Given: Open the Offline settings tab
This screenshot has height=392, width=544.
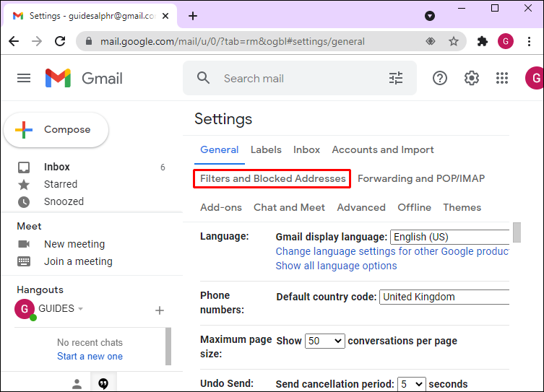Looking at the screenshot, I should click(x=414, y=207).
